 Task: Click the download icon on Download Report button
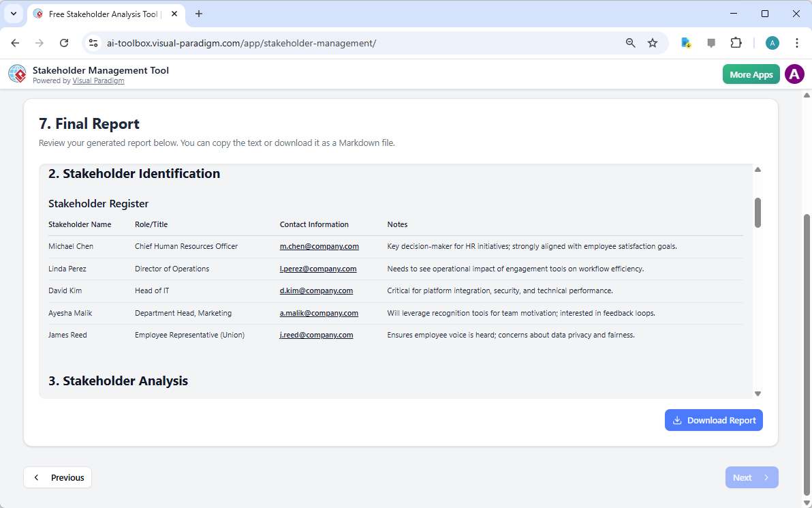point(676,420)
